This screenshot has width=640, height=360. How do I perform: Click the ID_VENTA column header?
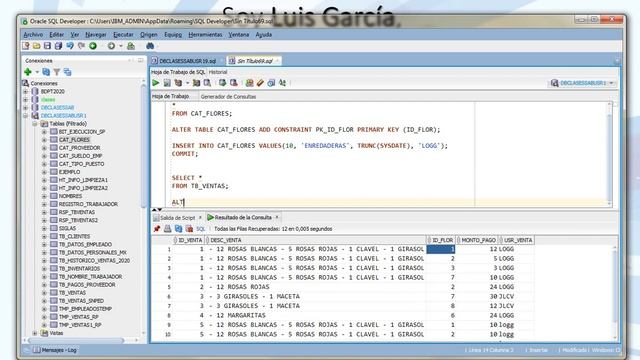(x=190, y=240)
